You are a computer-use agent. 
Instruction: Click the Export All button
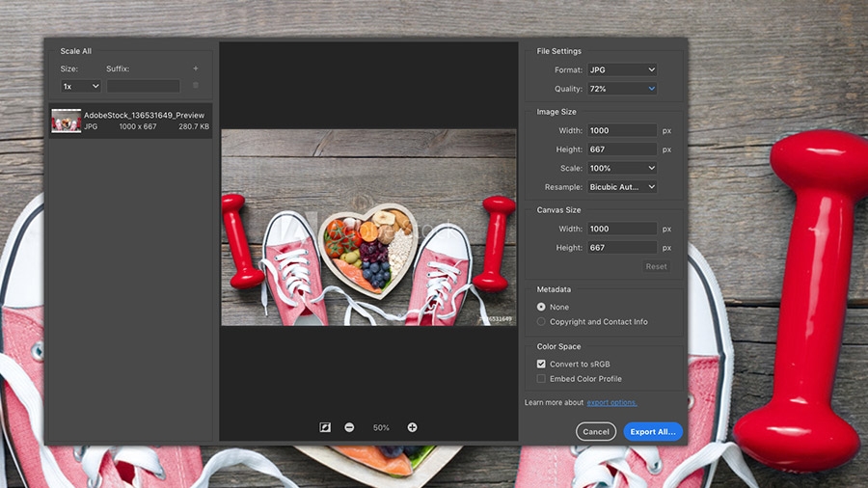[653, 432]
